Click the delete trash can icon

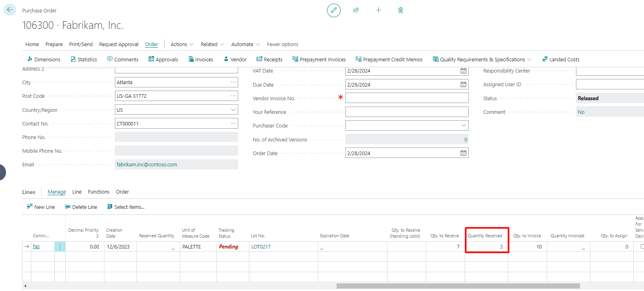click(x=400, y=10)
